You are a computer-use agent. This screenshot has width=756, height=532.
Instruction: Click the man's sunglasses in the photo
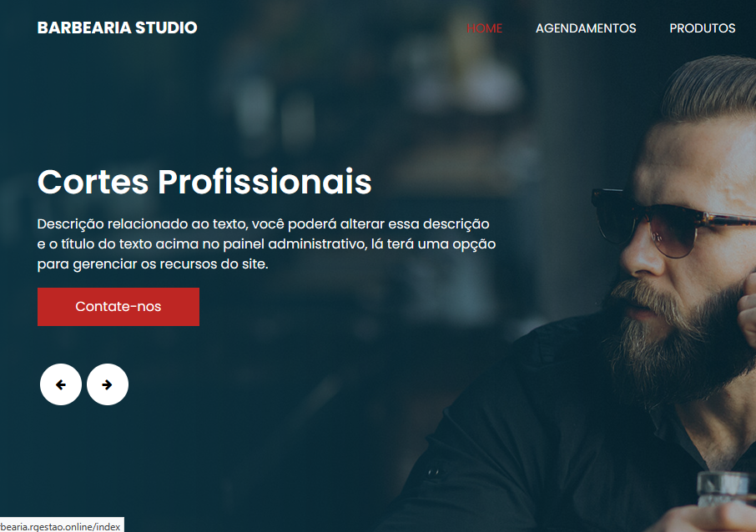tap(670, 223)
